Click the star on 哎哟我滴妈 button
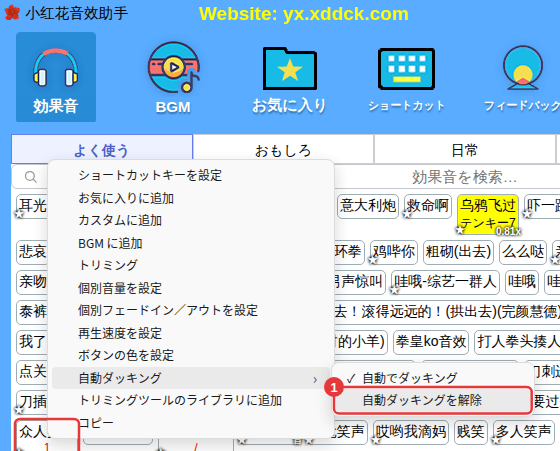This screenshot has height=451, width=560. (x=376, y=441)
